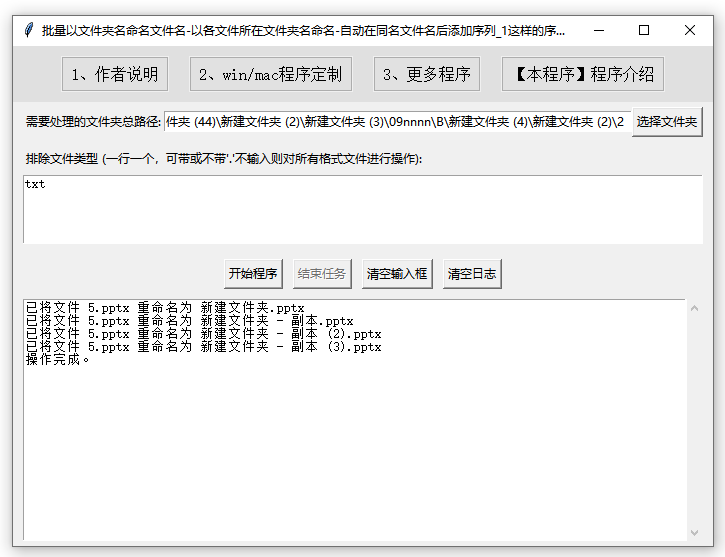The width and height of the screenshot is (725, 557).
Task: Click the 选择文件夹 choose folder button
Action: 667,122
